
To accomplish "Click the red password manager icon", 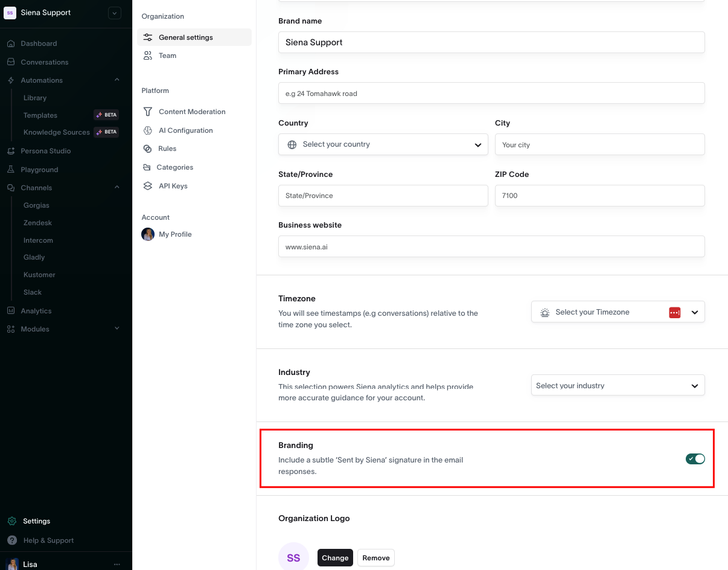I will [675, 312].
